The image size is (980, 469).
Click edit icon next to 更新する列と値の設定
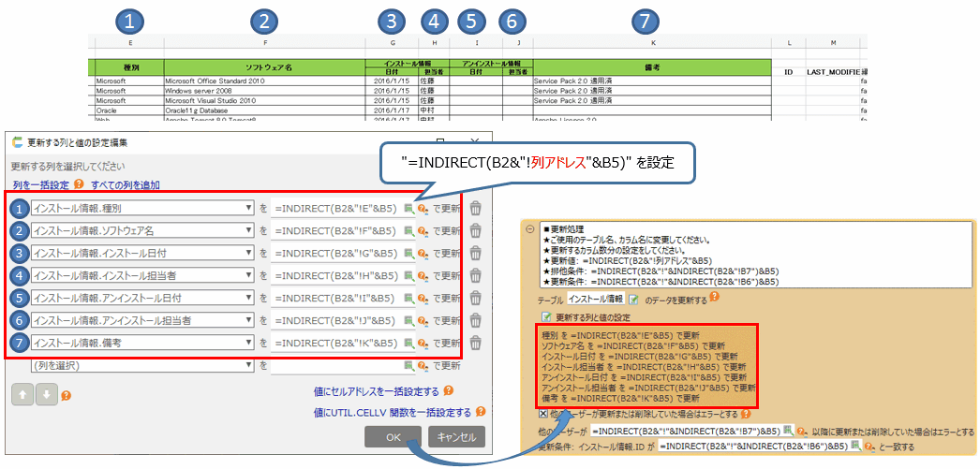coord(545,318)
